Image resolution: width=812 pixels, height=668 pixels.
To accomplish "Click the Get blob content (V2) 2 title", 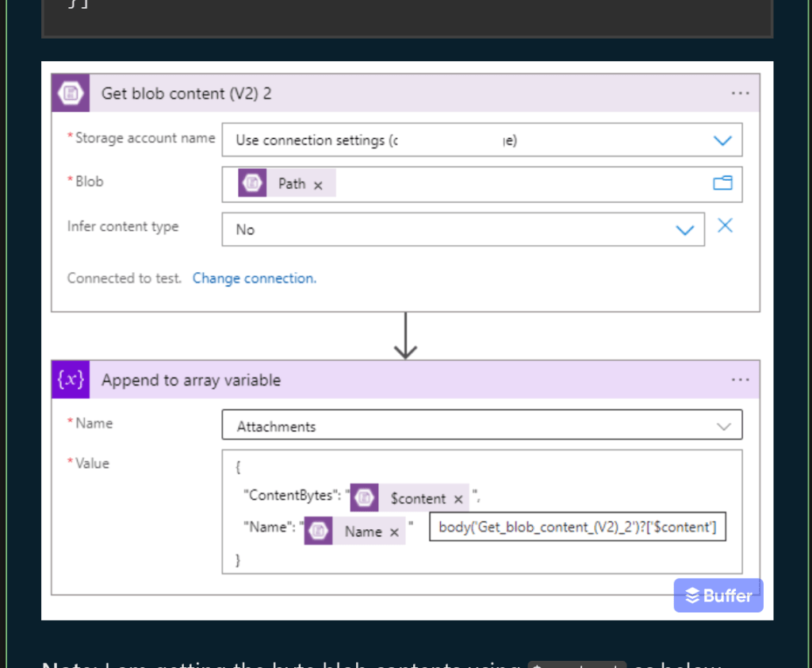I will (x=186, y=94).
